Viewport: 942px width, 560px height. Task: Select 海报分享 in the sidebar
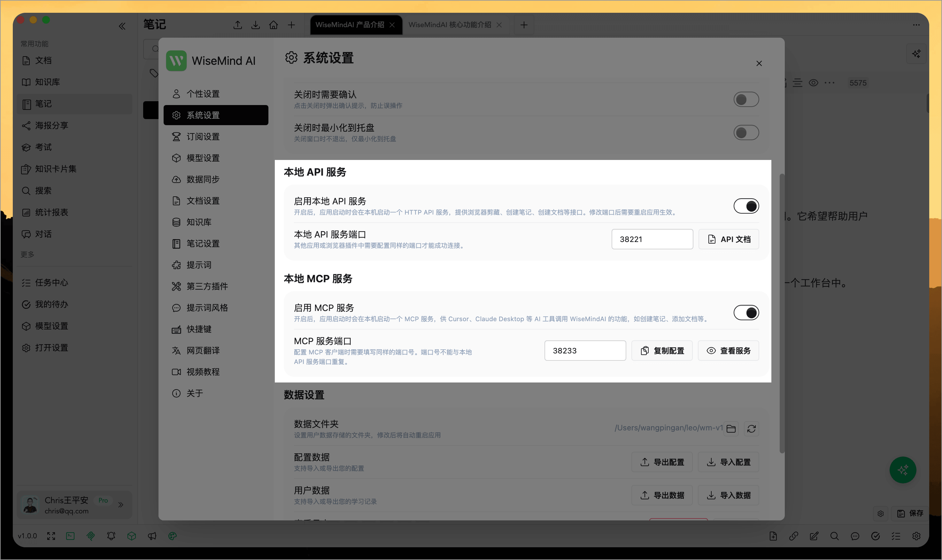pyautogui.click(x=52, y=125)
